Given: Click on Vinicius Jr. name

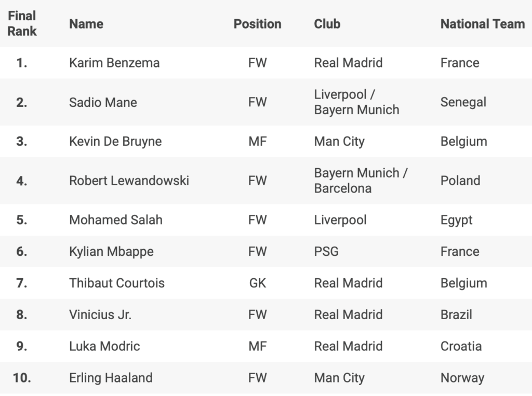Looking at the screenshot, I should (x=100, y=315).
